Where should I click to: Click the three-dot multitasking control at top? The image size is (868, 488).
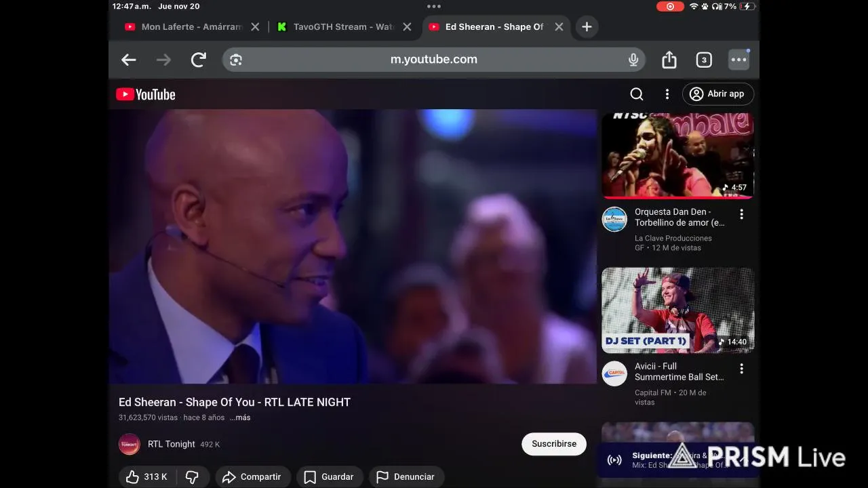[x=434, y=6]
